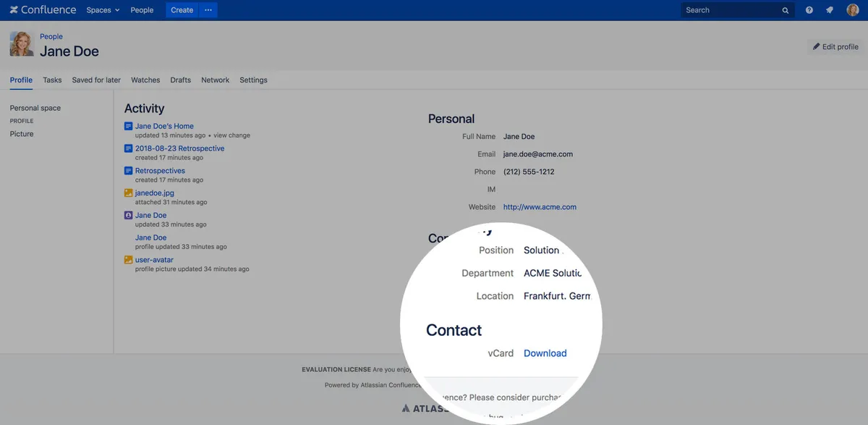
Task: Open the janedoe.jpg attachment link
Action: pos(155,193)
